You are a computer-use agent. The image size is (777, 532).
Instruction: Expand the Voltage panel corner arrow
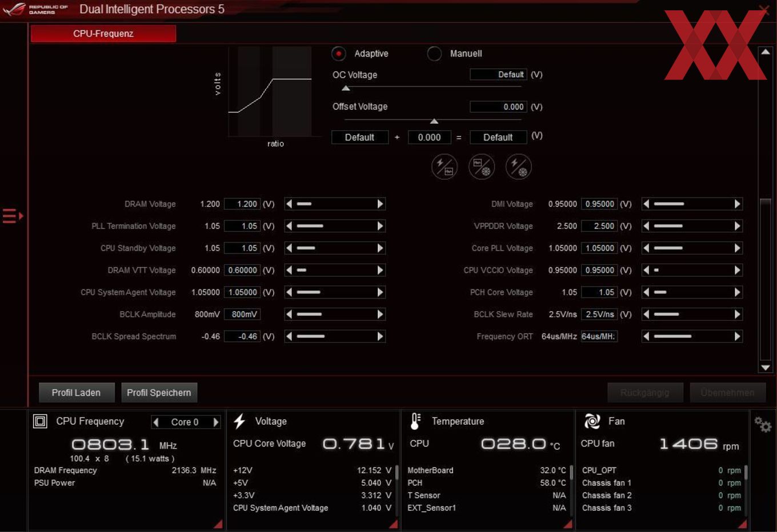tap(393, 524)
